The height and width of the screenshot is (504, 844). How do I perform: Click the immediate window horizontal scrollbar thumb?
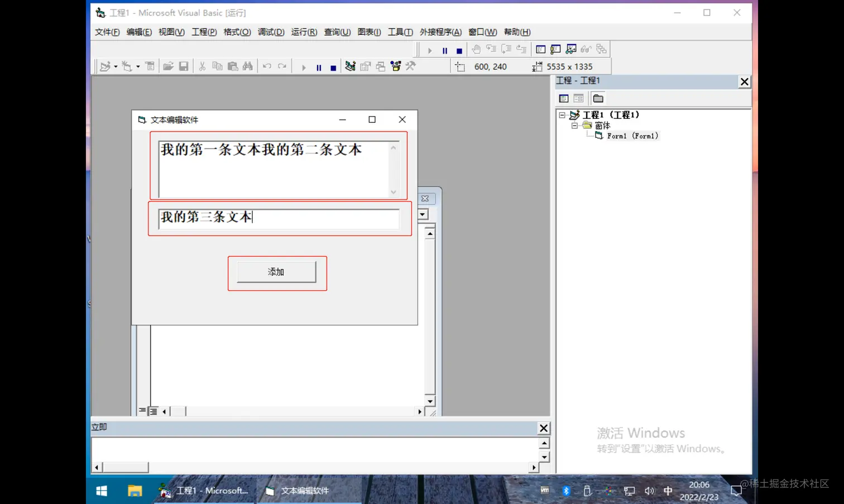coord(126,467)
